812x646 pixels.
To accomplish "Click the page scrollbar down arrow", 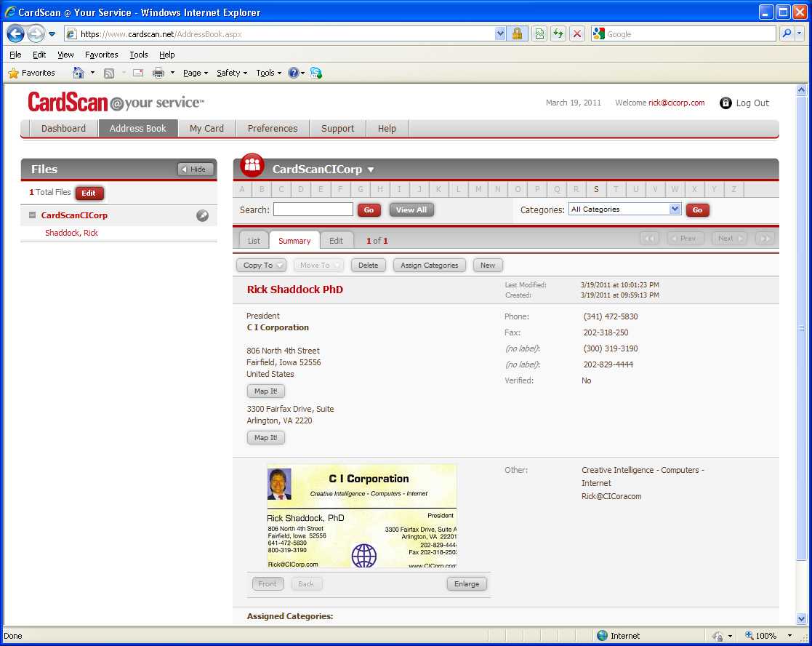I will (x=801, y=618).
